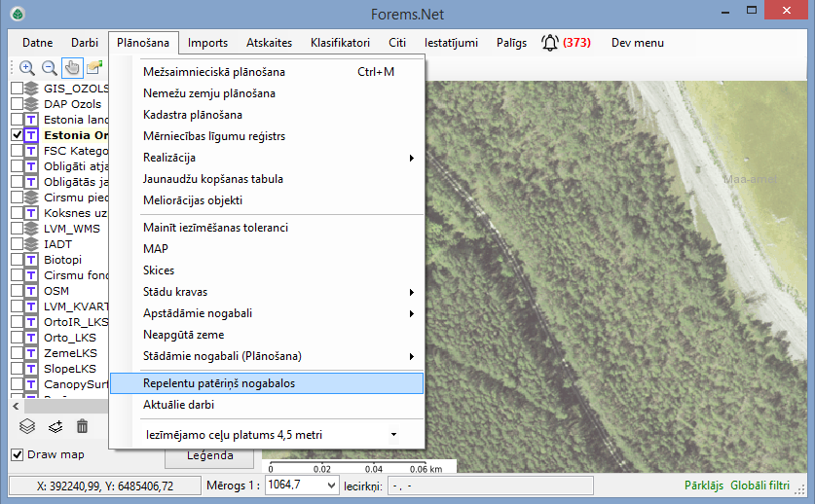Image resolution: width=815 pixels, height=504 pixels.
Task: Choose Kadastra plānošana menu item
Action: click(267, 115)
